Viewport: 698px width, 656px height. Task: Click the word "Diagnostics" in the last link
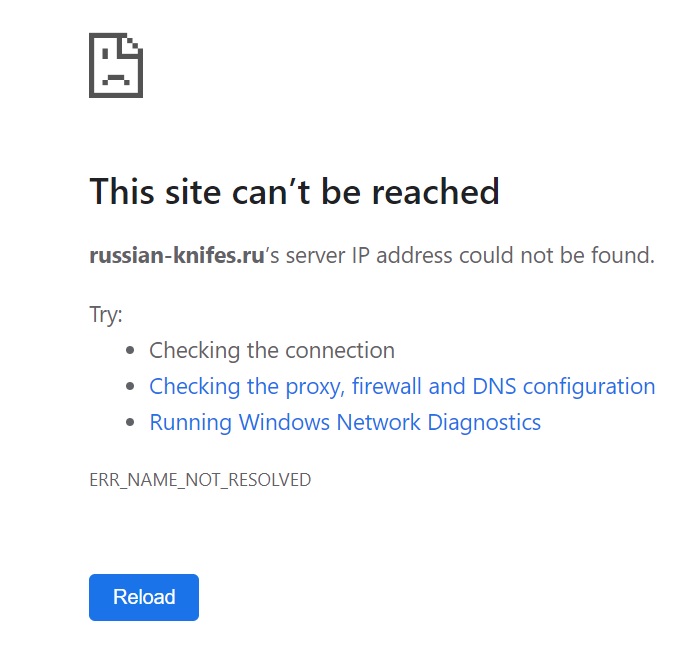[484, 422]
